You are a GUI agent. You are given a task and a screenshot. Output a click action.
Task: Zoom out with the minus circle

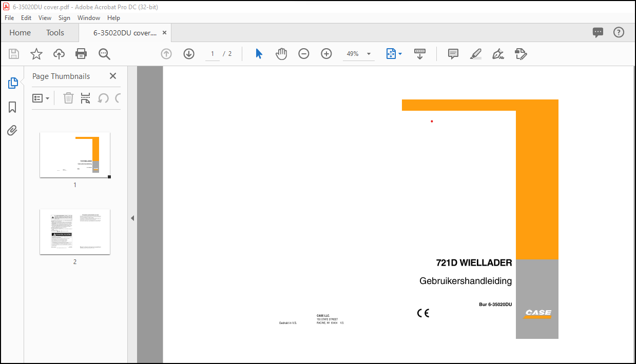pyautogui.click(x=304, y=54)
